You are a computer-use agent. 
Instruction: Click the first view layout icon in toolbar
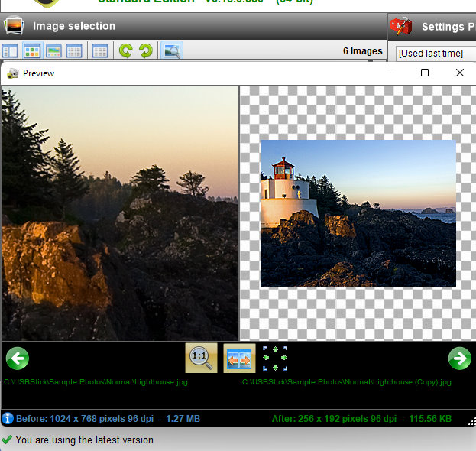[11, 51]
